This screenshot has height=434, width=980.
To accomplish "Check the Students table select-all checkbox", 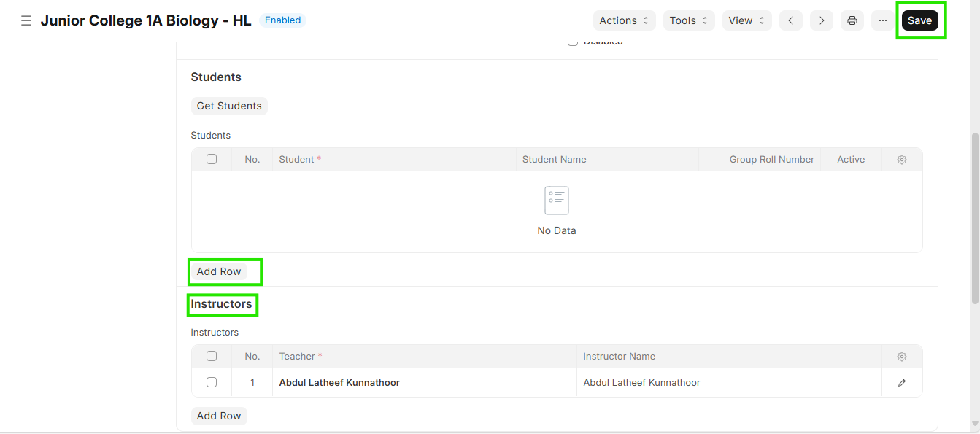I will pyautogui.click(x=212, y=159).
